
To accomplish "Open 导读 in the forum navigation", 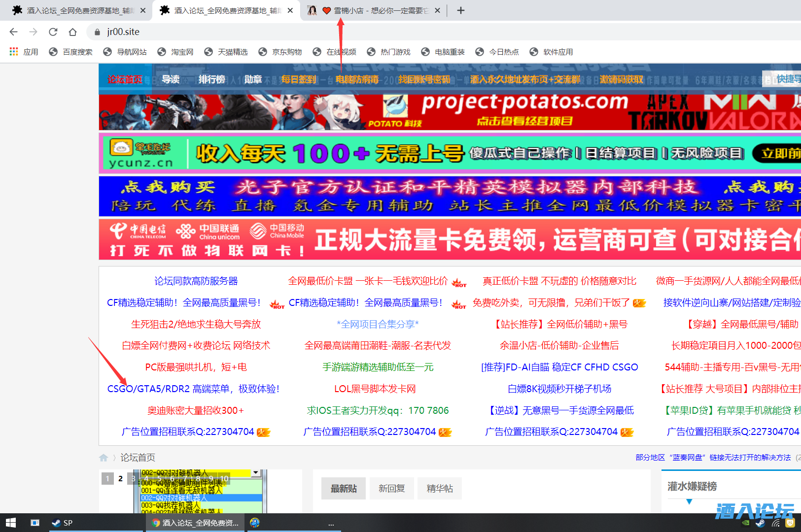I will [x=171, y=79].
